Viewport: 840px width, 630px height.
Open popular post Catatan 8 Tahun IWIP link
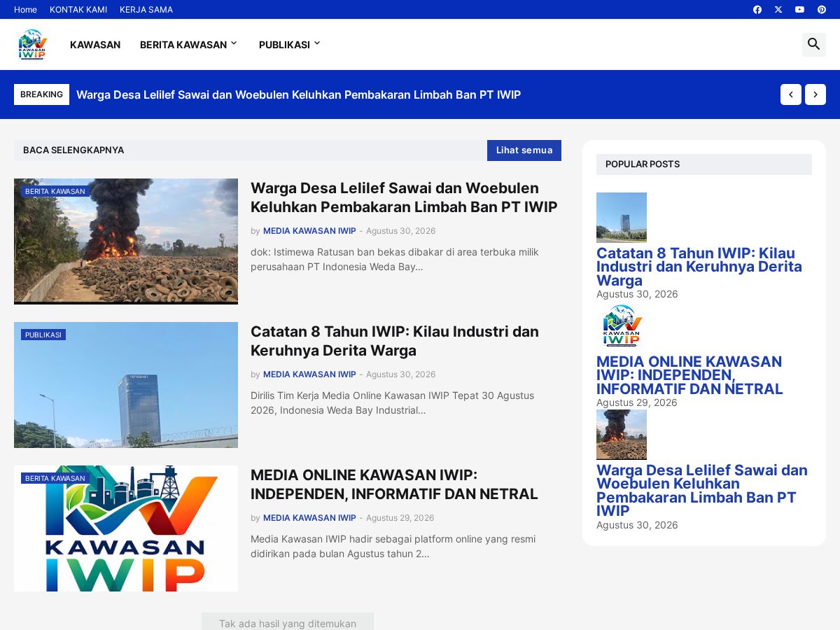(699, 267)
